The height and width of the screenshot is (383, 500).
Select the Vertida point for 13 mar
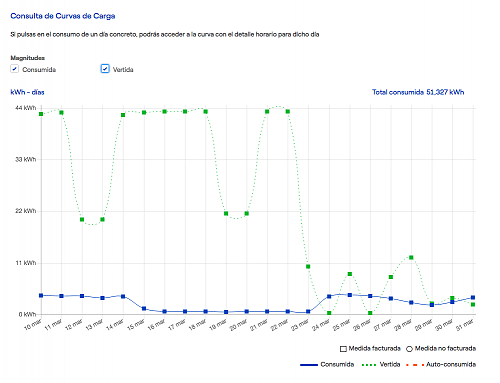tap(102, 219)
